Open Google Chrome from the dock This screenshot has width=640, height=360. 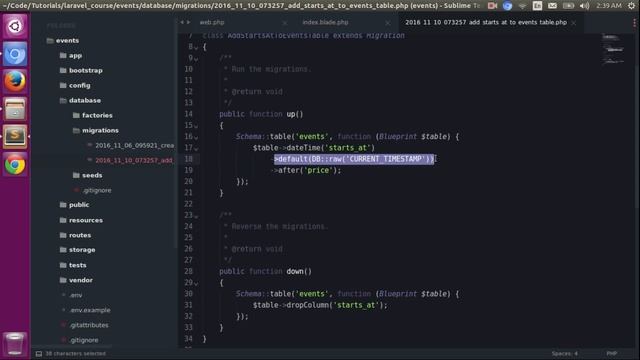(15, 164)
